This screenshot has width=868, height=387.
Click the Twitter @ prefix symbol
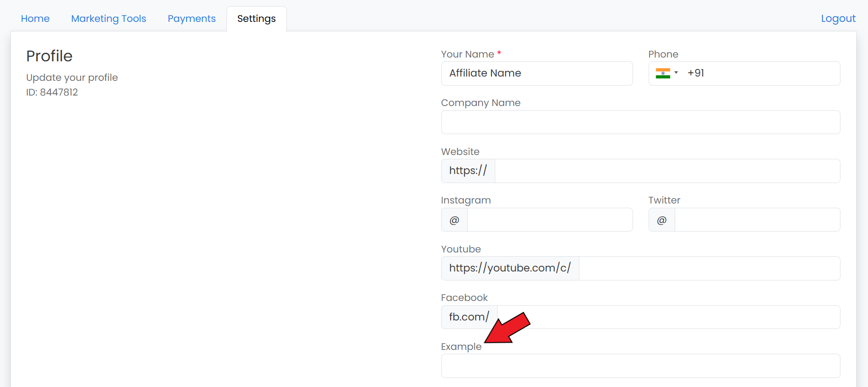click(661, 220)
